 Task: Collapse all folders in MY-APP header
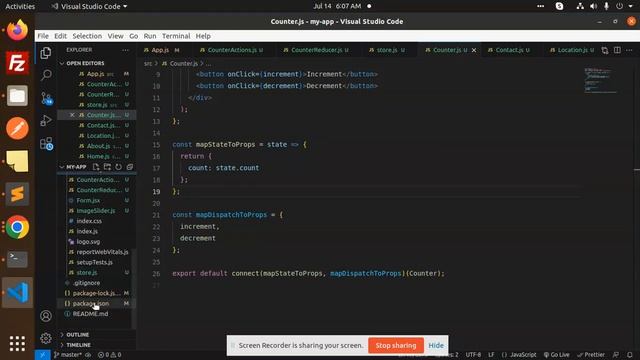click(130, 167)
